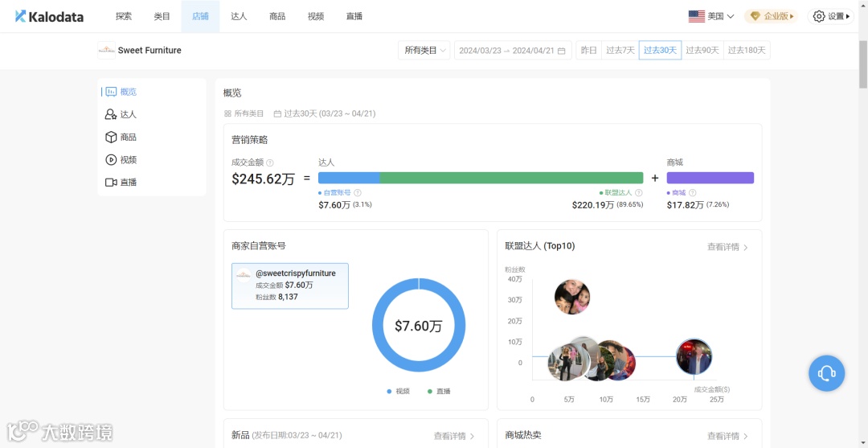Screen dimensions: 868x448
Task: Click the help icon next to 联盟达人
Action: (x=639, y=193)
